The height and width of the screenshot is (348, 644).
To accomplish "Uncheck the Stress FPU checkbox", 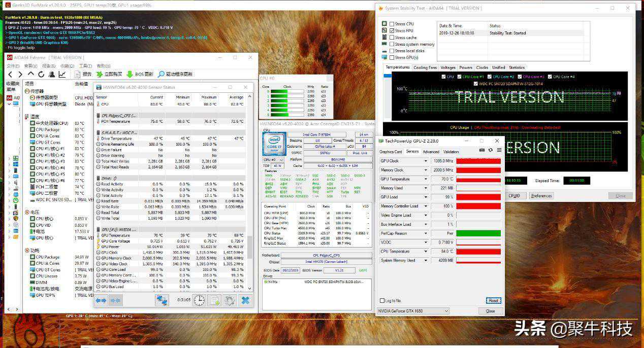I will click(x=392, y=30).
